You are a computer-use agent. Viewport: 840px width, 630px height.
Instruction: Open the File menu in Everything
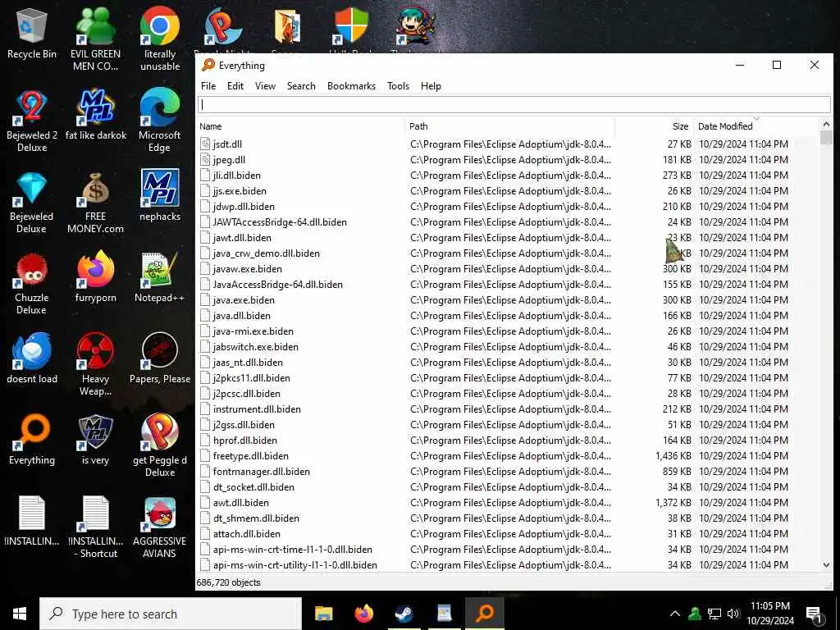pyautogui.click(x=208, y=85)
